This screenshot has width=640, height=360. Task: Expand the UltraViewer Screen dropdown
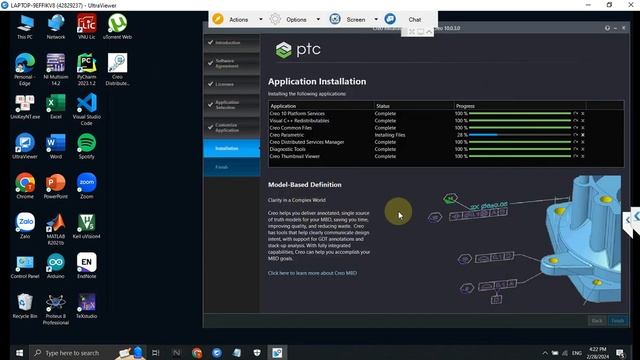(x=376, y=19)
